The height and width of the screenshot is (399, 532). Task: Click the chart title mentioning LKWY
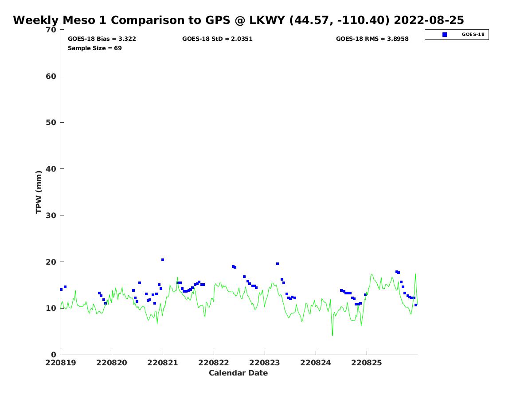(x=239, y=20)
